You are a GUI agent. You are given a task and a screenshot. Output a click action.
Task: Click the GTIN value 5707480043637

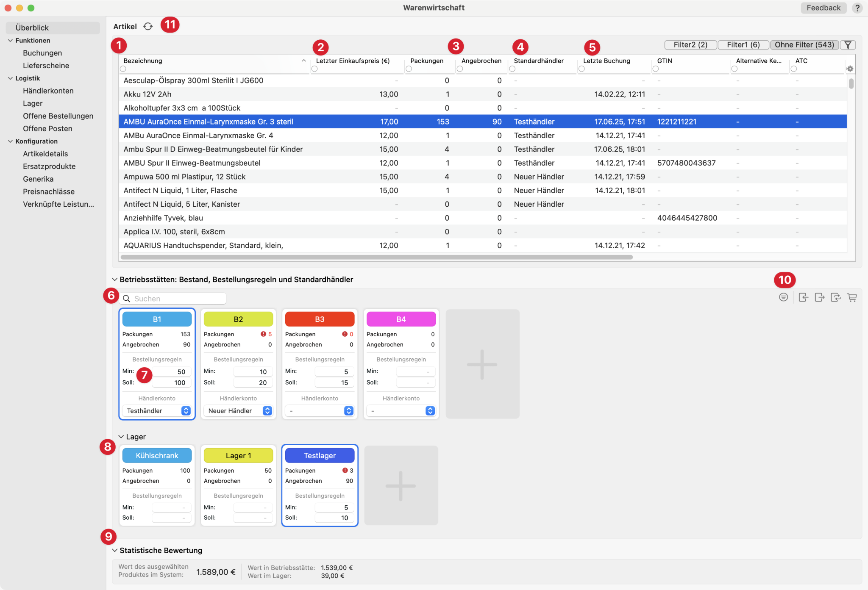[686, 163]
